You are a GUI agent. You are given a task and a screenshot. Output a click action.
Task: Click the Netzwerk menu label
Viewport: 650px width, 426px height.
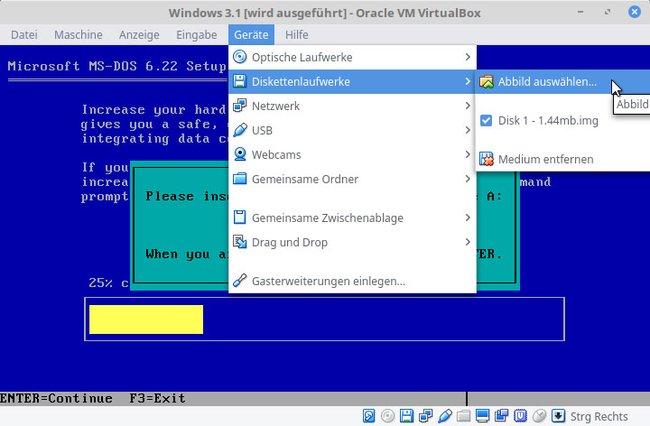point(276,106)
